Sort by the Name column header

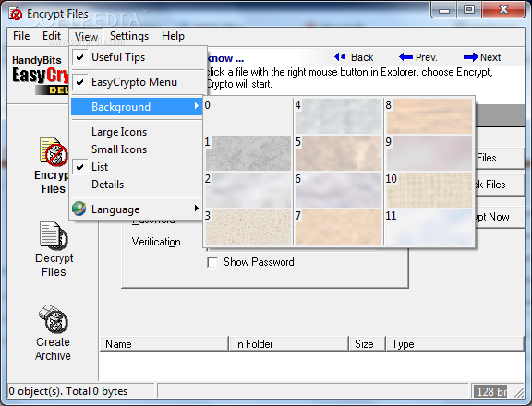[x=164, y=343]
